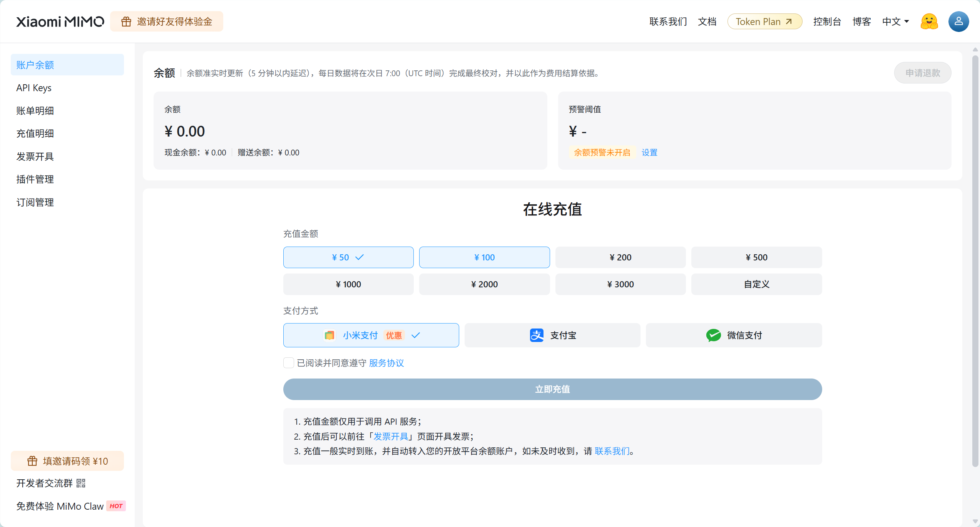The image size is (980, 527).
Task: Open 免费体验 MiMo Claw link
Action: click(71, 506)
